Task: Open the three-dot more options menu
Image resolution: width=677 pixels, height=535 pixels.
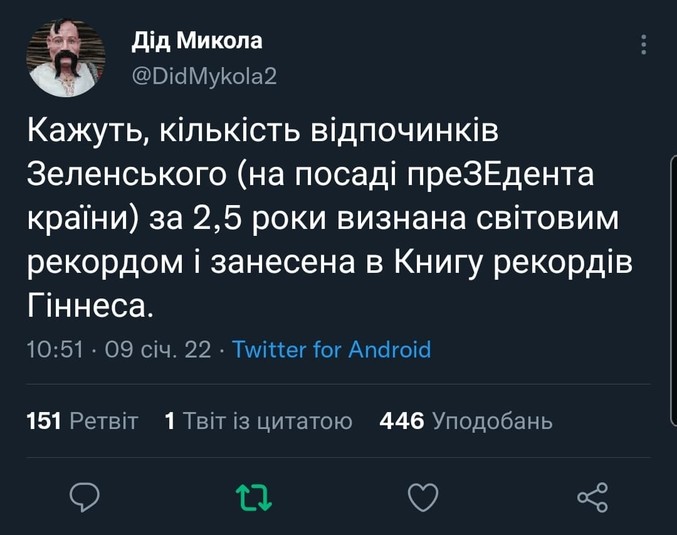Action: [x=643, y=45]
